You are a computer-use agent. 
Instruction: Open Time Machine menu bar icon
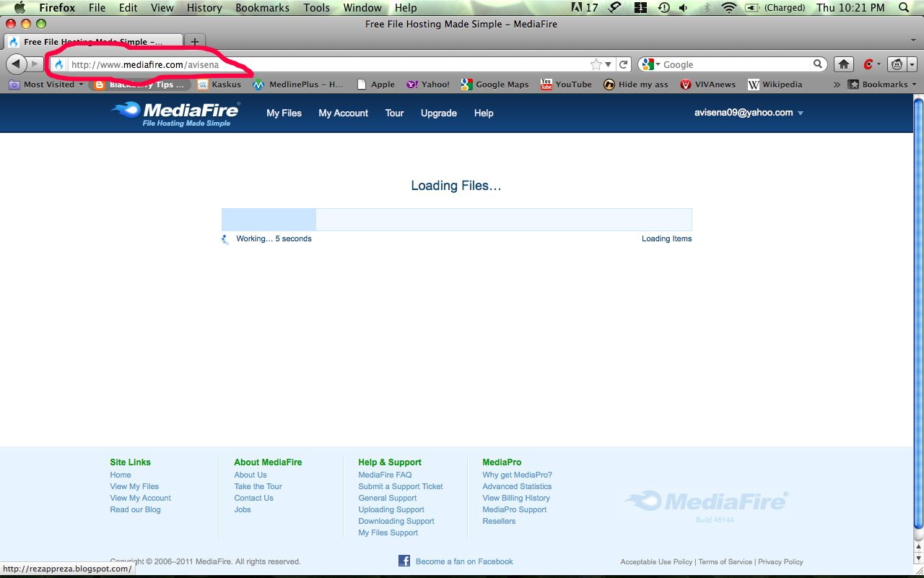[663, 7]
